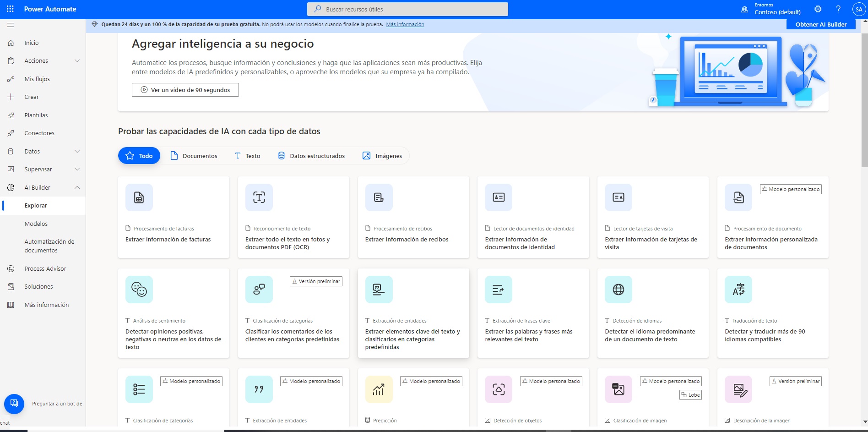This screenshot has width=868, height=432.
Task: Click the business card reader card icon
Action: coord(618,197)
